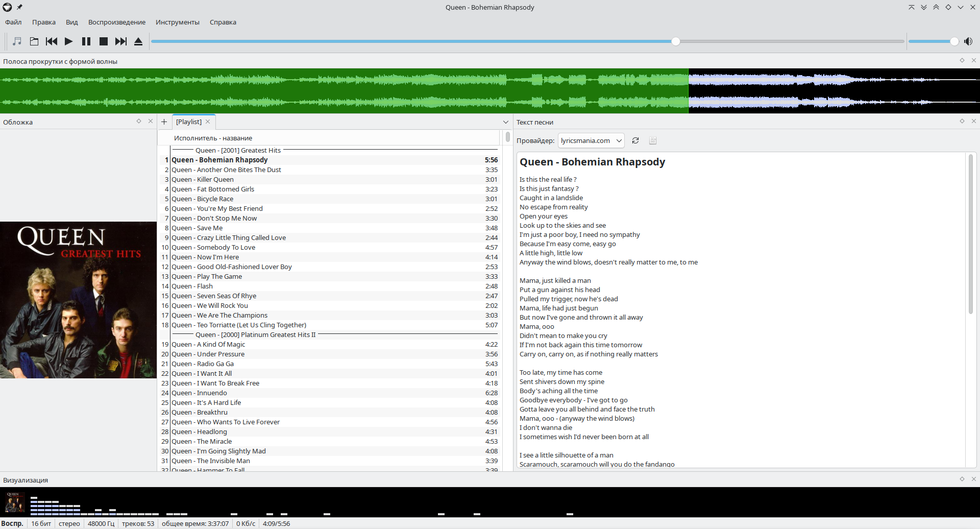
Task: Select track Queen - Radio Ga Ga
Action: pos(329,364)
